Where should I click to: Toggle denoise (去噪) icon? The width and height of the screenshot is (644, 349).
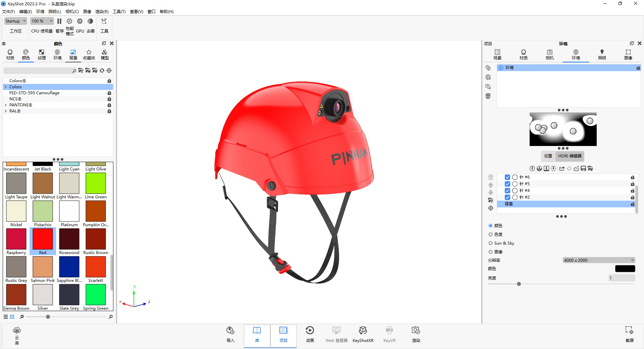(x=90, y=21)
